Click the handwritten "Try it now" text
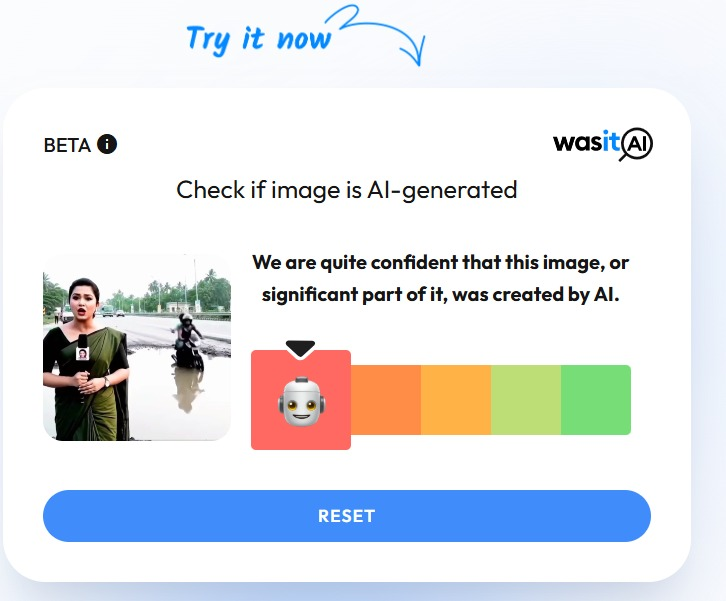The height and width of the screenshot is (601, 726). (x=259, y=40)
